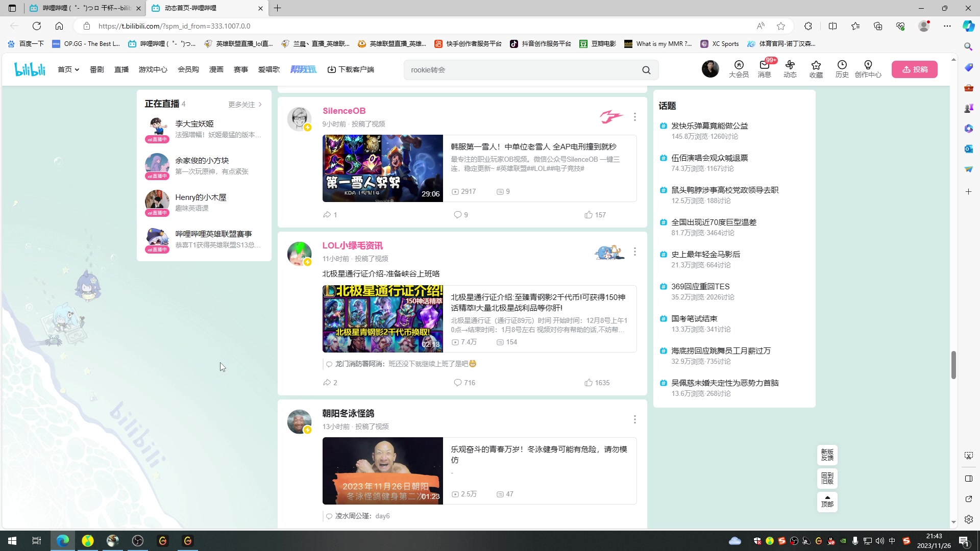Click the page vertical scrollbar thumb
The width and height of the screenshot is (980, 551).
953,365
